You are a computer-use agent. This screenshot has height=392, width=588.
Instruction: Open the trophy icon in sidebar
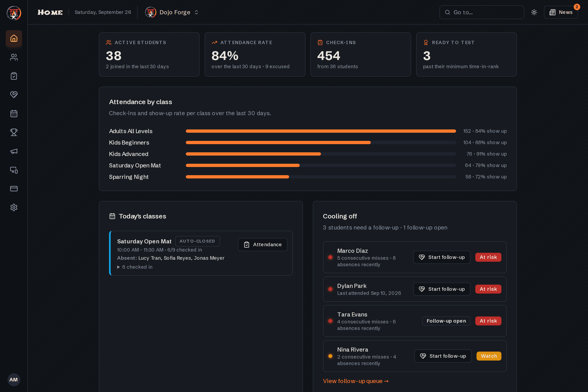14,132
